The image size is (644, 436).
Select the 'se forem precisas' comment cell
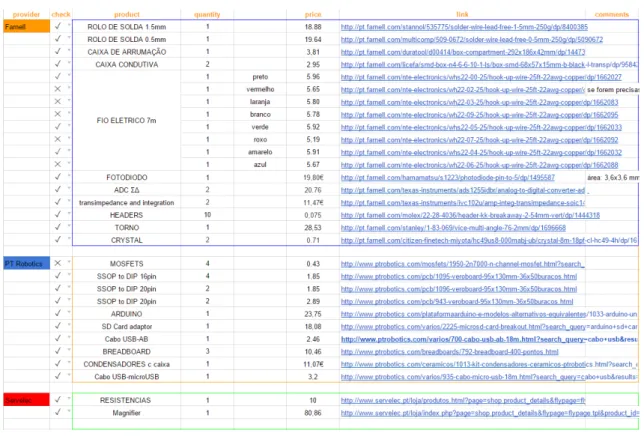pyautogui.click(x=613, y=89)
